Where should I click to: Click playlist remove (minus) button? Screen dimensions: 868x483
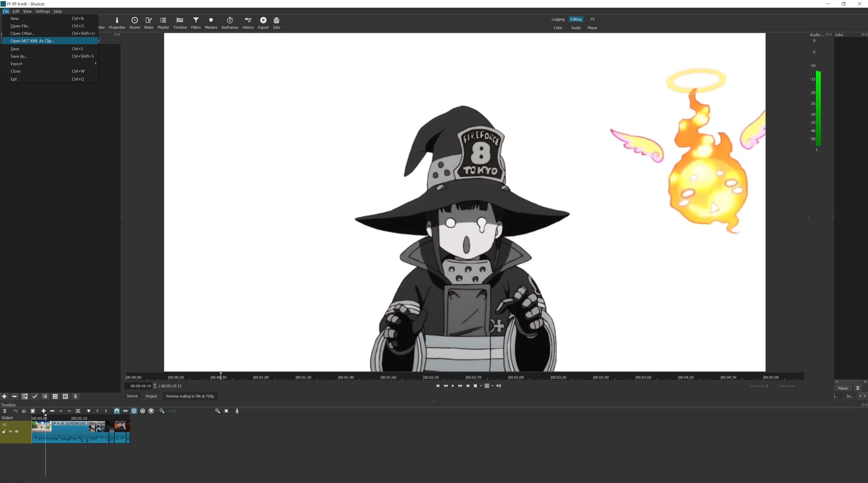14,397
